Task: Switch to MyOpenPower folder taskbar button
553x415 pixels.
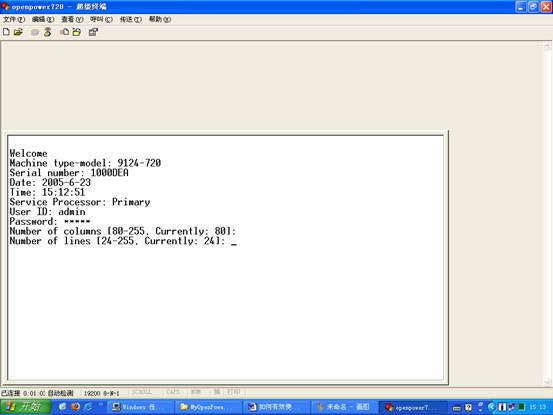Action: (208, 407)
